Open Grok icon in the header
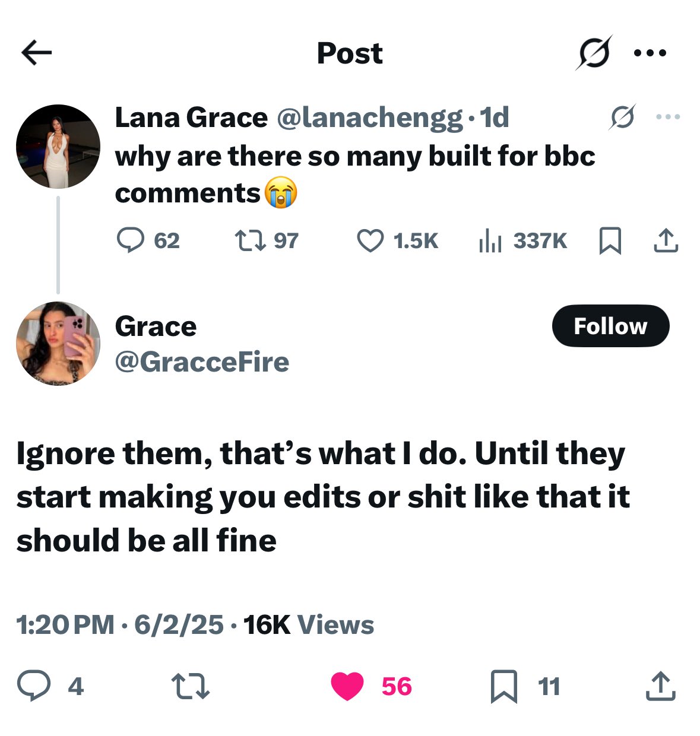 (x=593, y=53)
